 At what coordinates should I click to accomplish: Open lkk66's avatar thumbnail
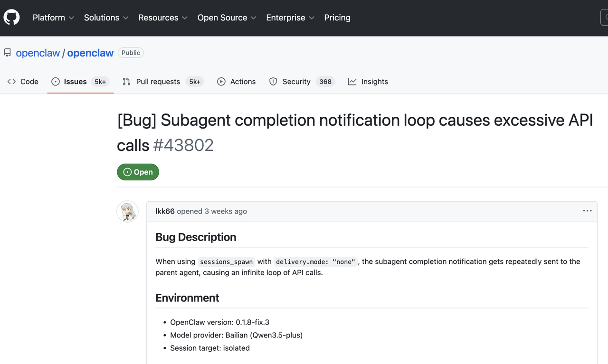click(x=127, y=212)
